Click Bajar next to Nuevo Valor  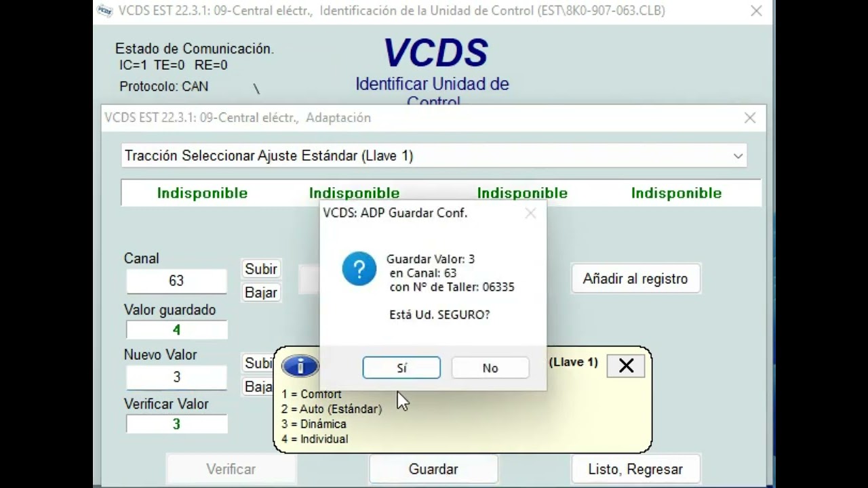click(x=258, y=387)
